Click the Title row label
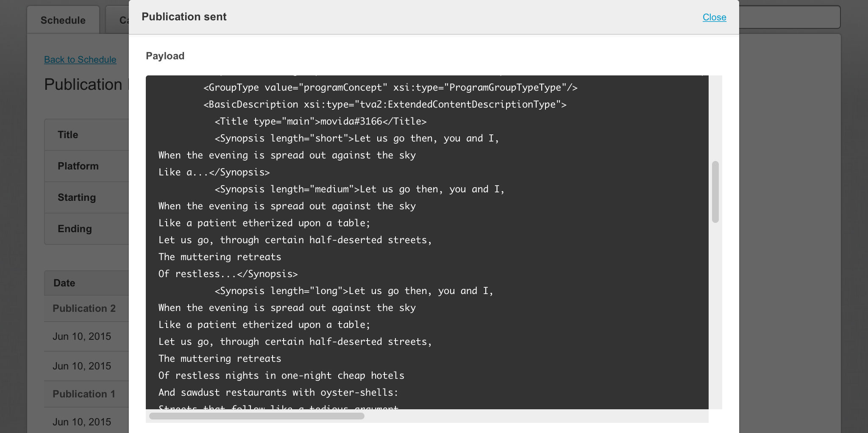Viewport: 868px width, 433px height. 68,135
